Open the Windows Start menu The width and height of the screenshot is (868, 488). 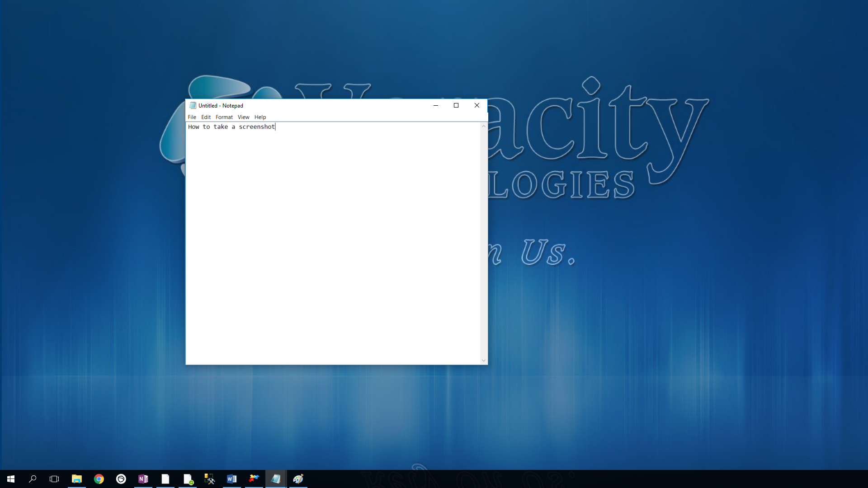[x=11, y=479]
